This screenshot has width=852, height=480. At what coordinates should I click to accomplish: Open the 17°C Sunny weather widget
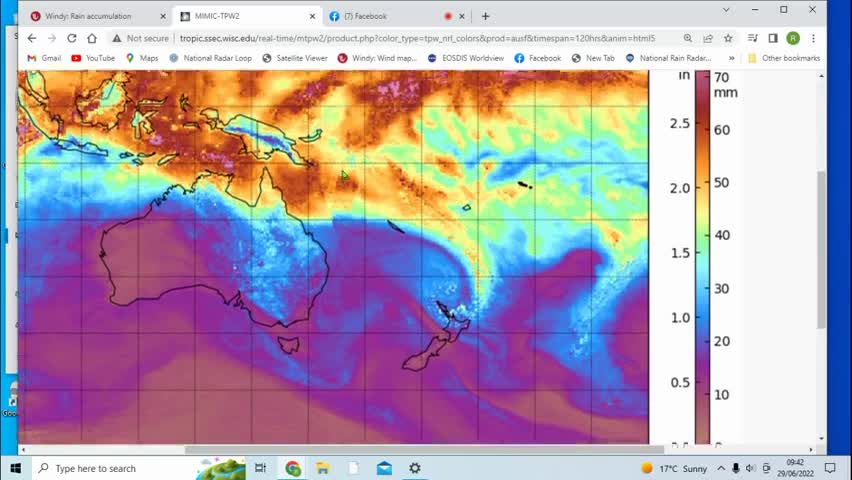coord(674,468)
